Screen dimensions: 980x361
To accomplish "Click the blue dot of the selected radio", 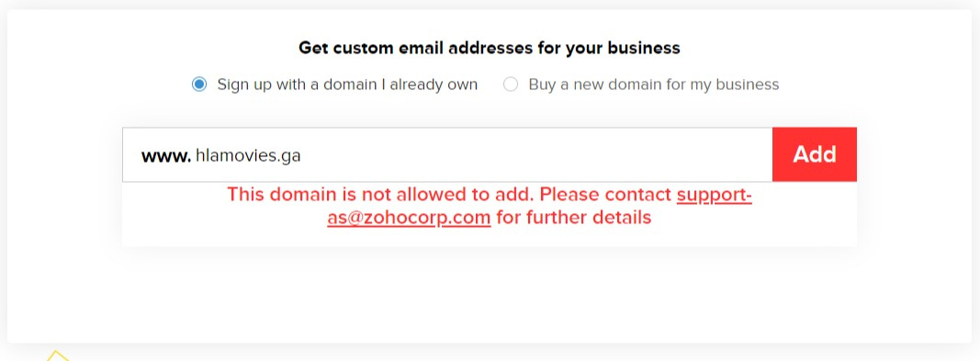I will (x=198, y=85).
